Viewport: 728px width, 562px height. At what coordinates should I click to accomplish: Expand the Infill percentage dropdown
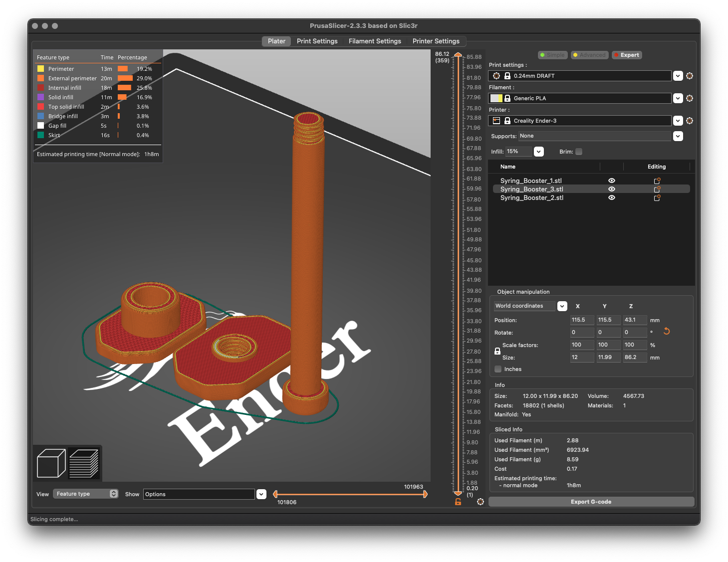click(539, 152)
